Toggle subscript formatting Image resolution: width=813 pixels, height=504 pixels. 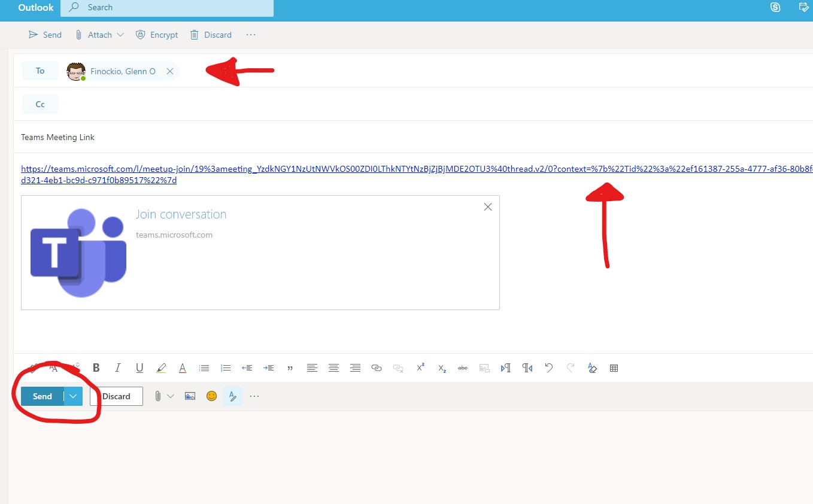442,368
